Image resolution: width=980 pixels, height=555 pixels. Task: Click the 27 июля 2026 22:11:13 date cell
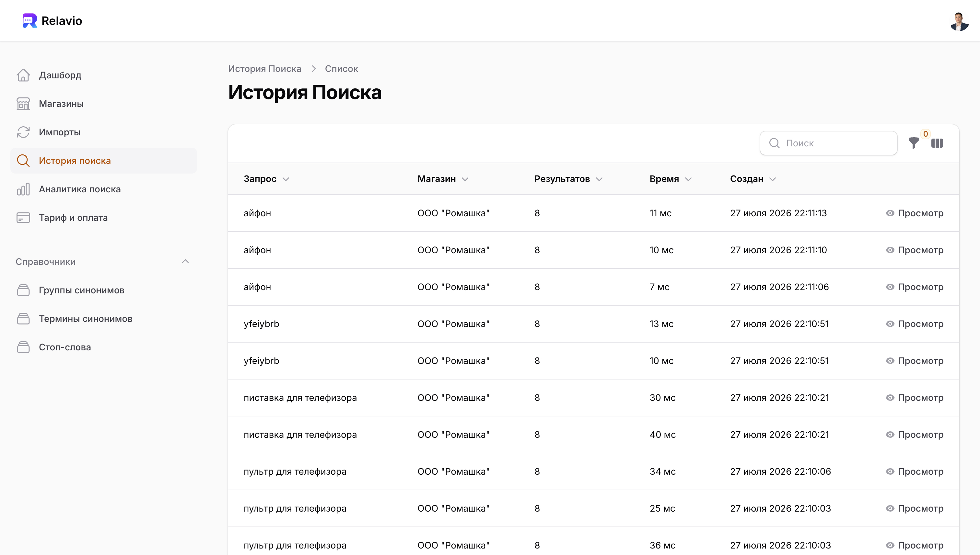pyautogui.click(x=778, y=213)
